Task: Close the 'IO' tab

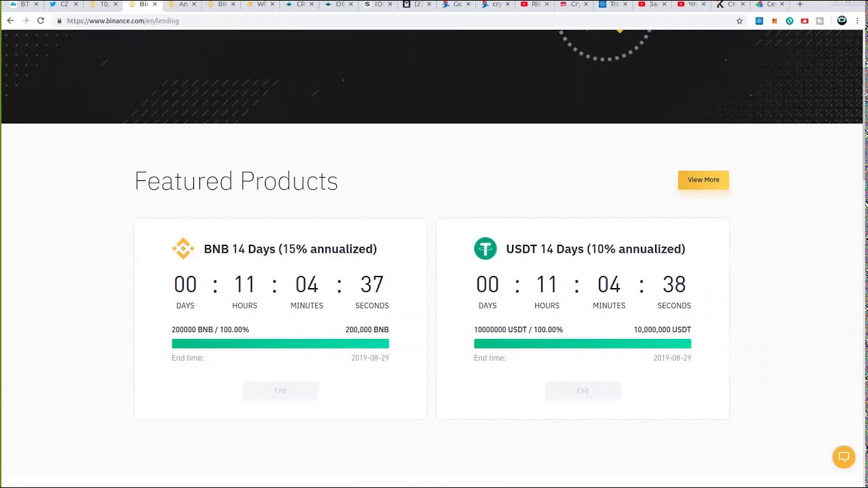Action: point(390,4)
